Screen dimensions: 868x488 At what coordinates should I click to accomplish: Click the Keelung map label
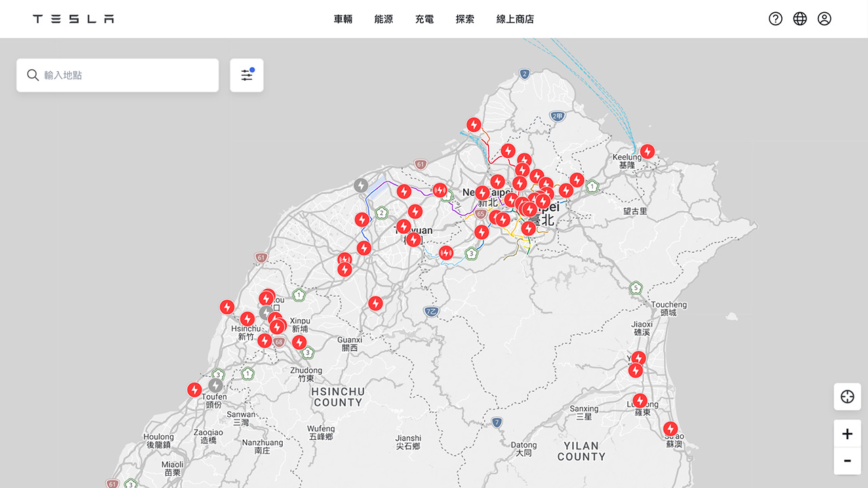(627, 161)
